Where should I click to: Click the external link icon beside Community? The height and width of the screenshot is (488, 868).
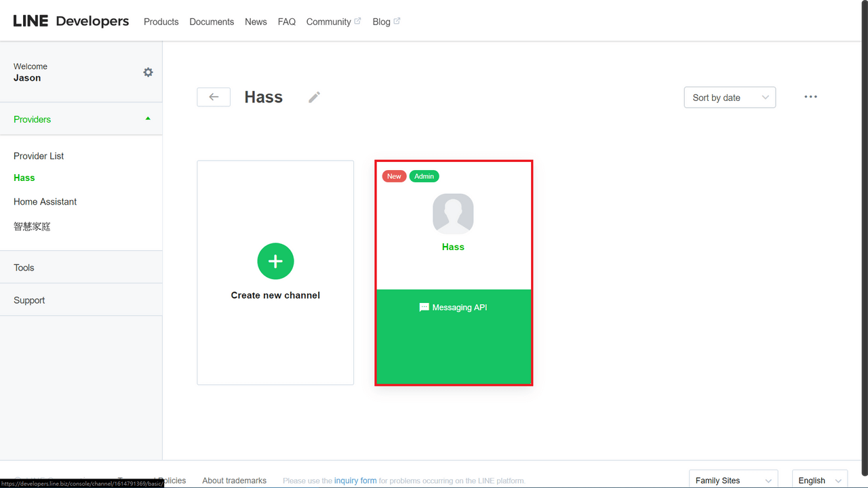click(357, 21)
